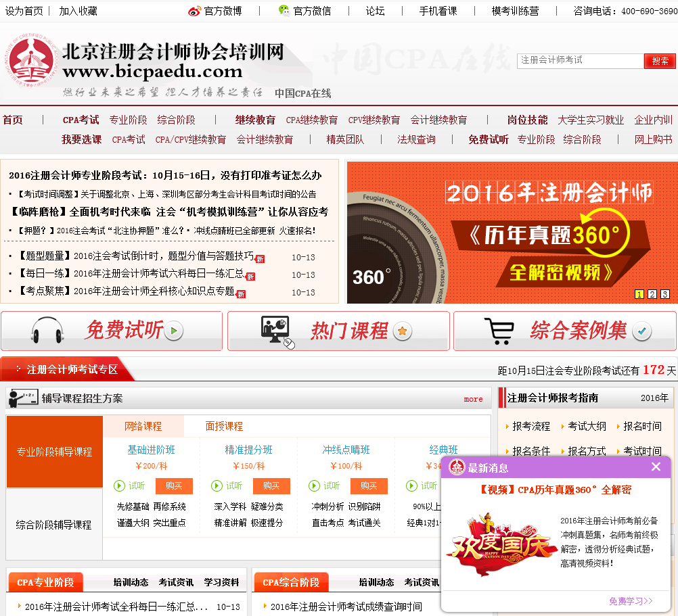Screen dimensions: 678x616
Task: Click 试听 play icon under 基础进阶班
Action: point(119,486)
